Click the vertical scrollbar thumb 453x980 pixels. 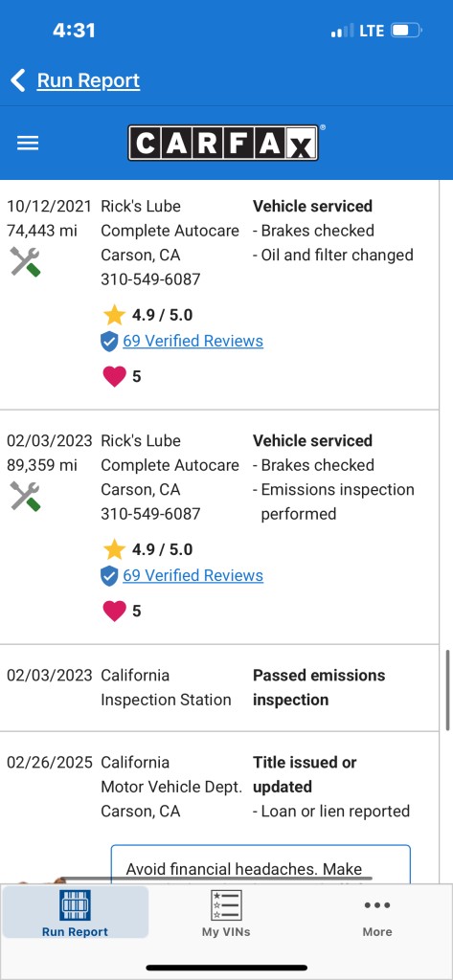(447, 690)
